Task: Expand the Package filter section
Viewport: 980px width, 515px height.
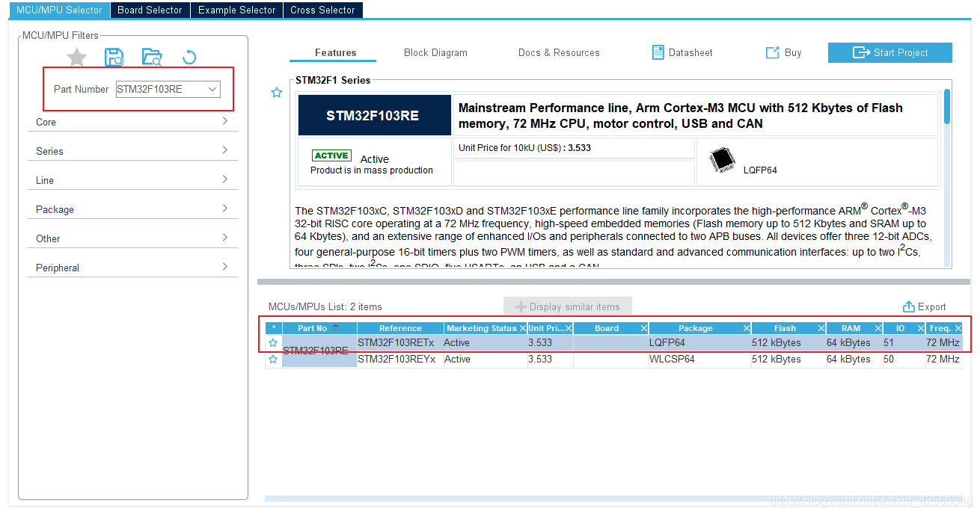Action: click(133, 209)
